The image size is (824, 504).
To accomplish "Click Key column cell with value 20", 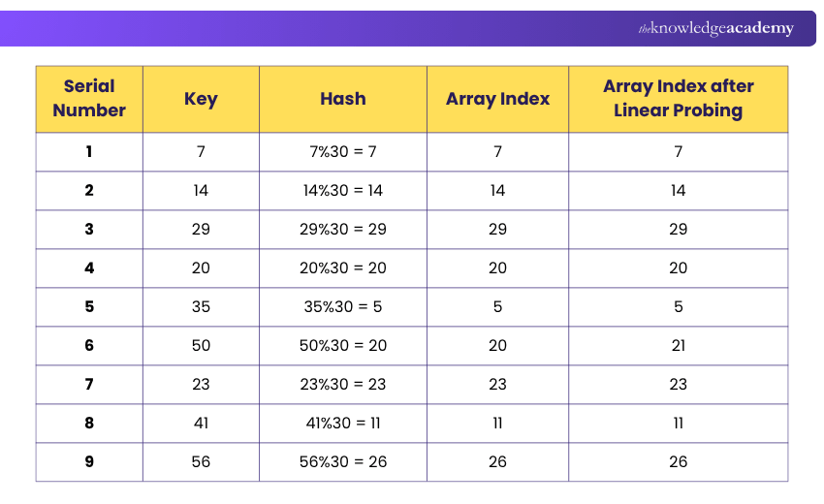I will click(x=201, y=268).
